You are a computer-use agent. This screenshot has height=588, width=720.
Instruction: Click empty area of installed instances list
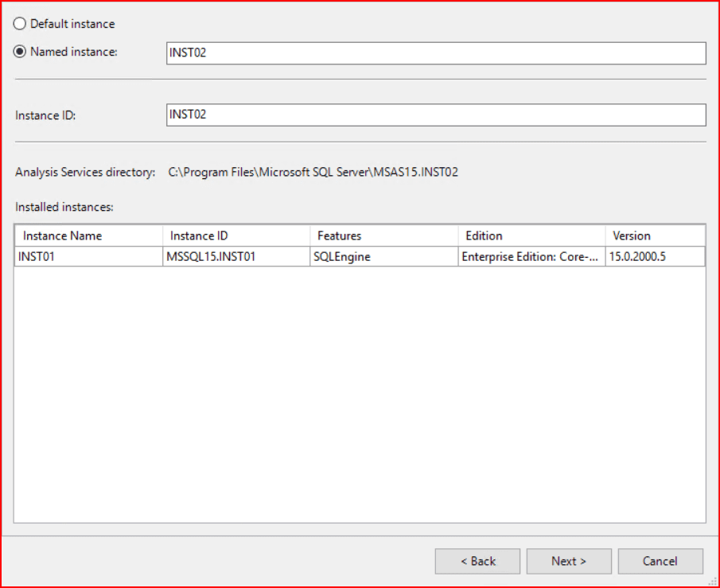point(358,398)
